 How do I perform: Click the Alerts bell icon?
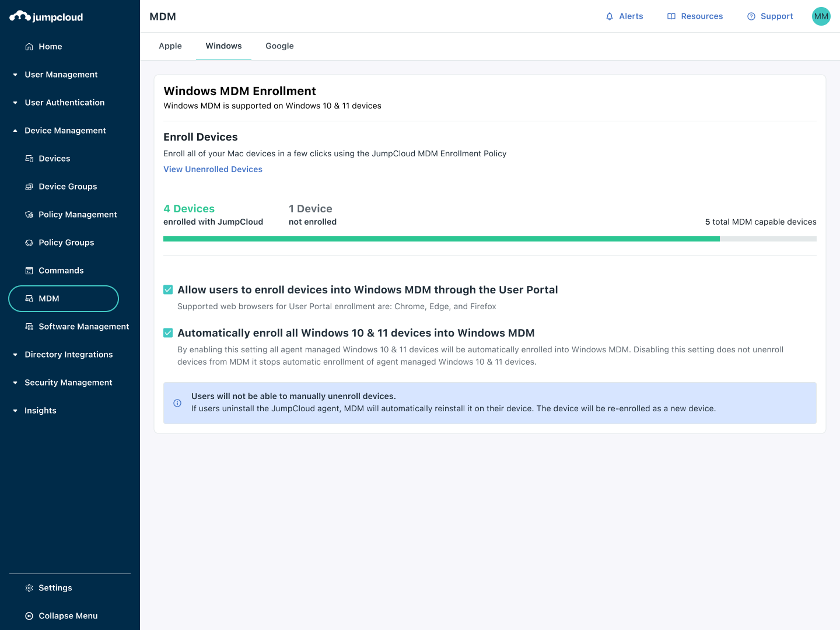(x=608, y=16)
